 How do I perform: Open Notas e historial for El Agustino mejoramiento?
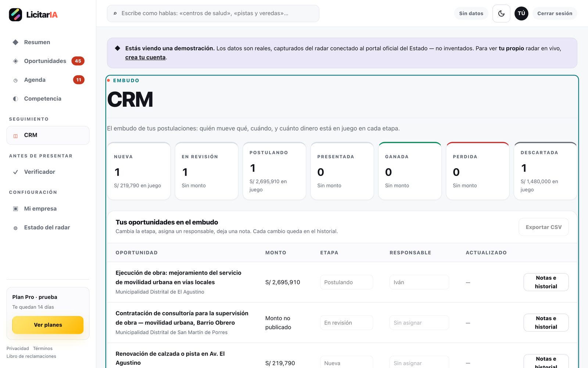coord(546,282)
